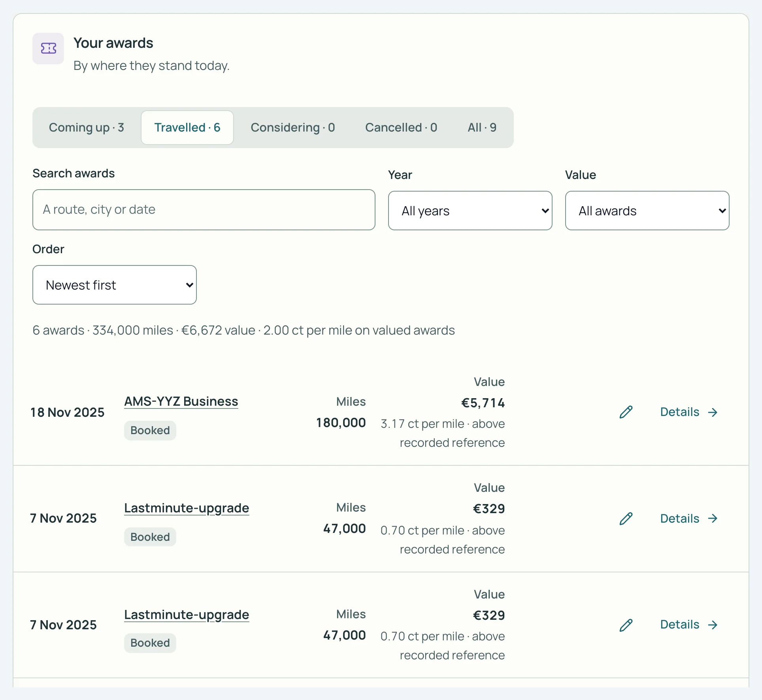762x700 pixels.
Task: Click the 180,000 miles value
Action: (x=341, y=423)
